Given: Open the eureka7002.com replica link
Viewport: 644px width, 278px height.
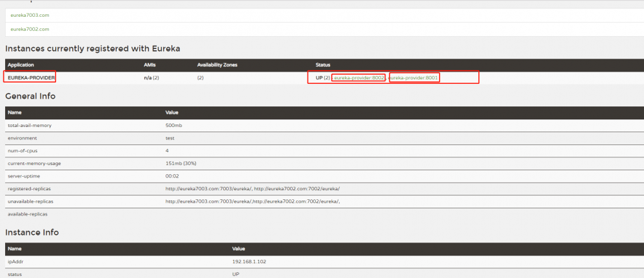Looking at the screenshot, I should (30, 29).
